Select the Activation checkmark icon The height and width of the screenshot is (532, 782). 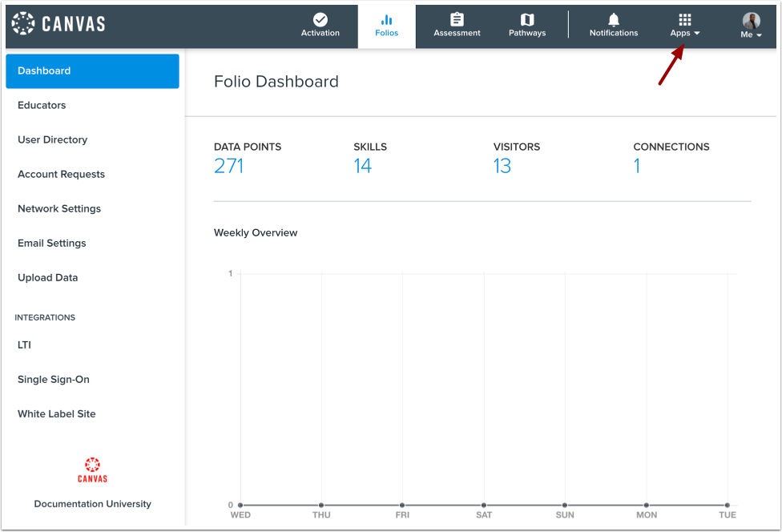(320, 21)
